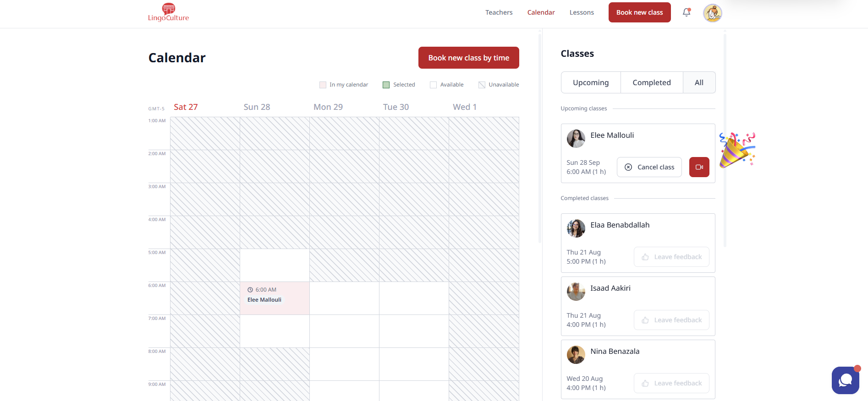This screenshot has height=401, width=868.
Task: Select the Mon 29 day header
Action: click(x=328, y=107)
